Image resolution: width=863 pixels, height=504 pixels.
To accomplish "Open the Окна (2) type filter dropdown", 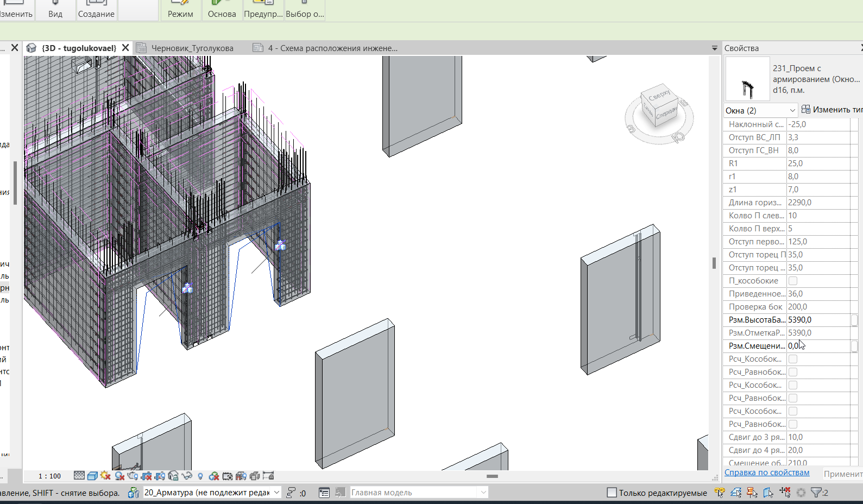I will 760,110.
